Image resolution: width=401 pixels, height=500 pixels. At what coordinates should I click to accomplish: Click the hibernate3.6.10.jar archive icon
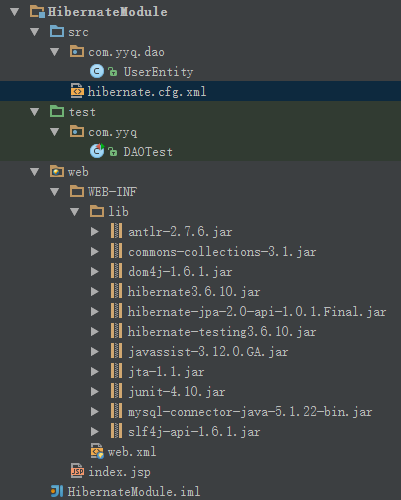click(116, 291)
